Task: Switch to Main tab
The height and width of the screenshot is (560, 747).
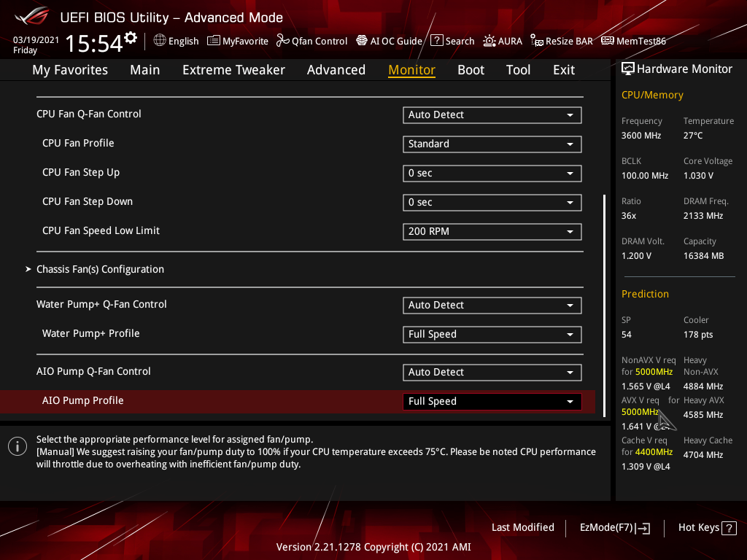Action: [145, 70]
